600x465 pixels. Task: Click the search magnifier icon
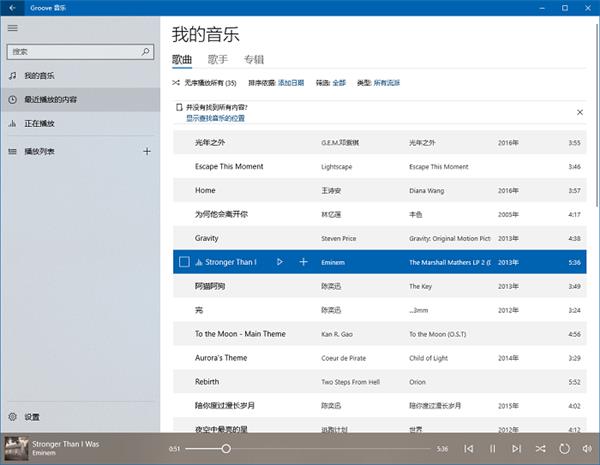click(146, 51)
